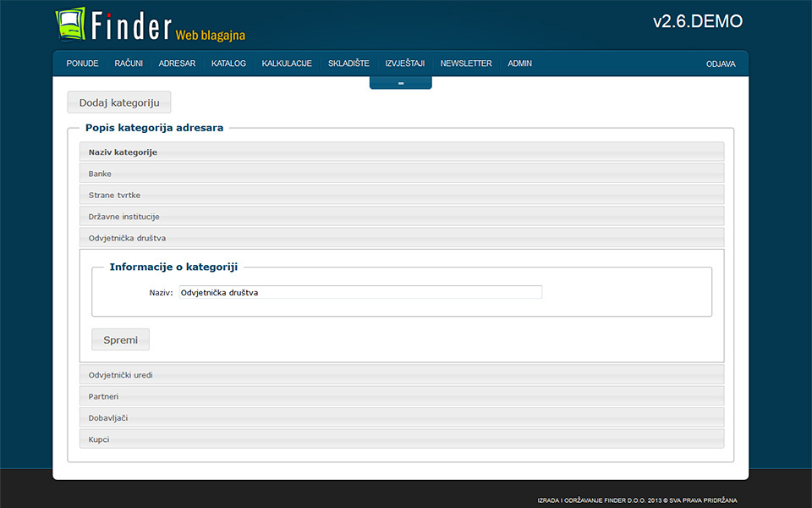This screenshot has width=812, height=508.
Task: Open the SKLADIŠTE menu
Action: point(348,63)
